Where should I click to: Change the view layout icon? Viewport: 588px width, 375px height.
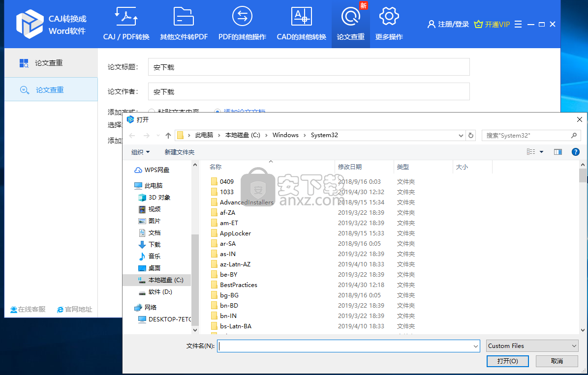[x=531, y=152]
